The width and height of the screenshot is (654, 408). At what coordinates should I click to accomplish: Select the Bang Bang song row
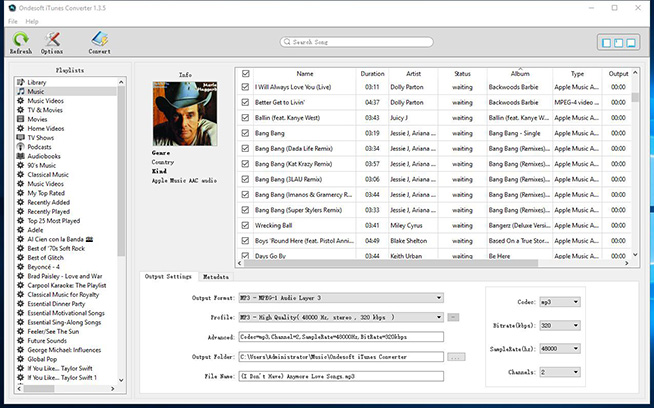pos(433,133)
